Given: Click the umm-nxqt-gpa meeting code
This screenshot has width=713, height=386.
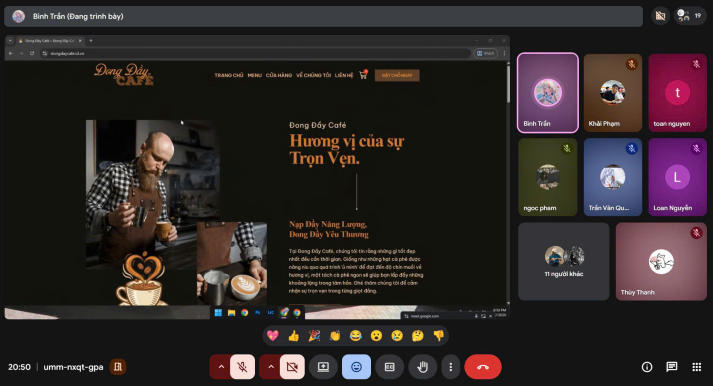Looking at the screenshot, I should click(73, 367).
